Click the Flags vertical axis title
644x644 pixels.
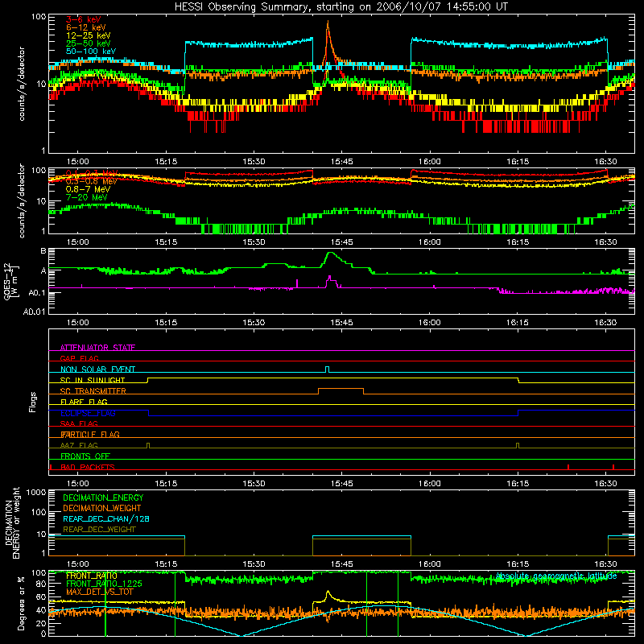click(x=33, y=402)
